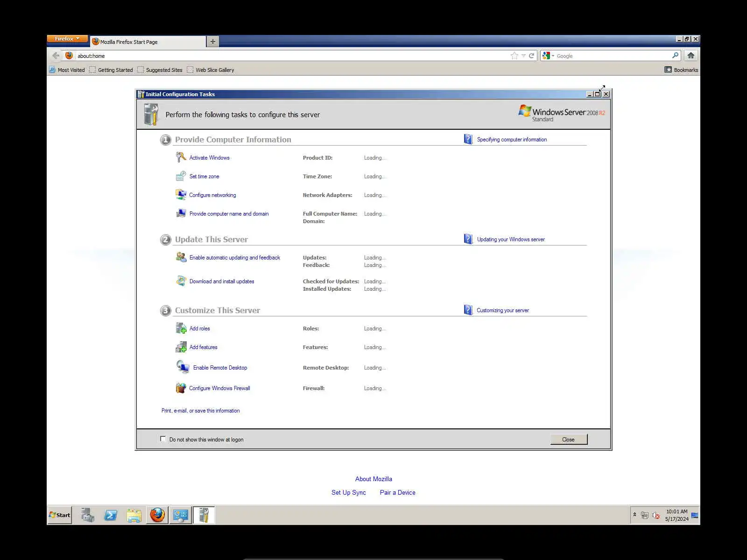Click the Configure Windows Firewall icon
This screenshot has height=560, width=747.
point(181,388)
